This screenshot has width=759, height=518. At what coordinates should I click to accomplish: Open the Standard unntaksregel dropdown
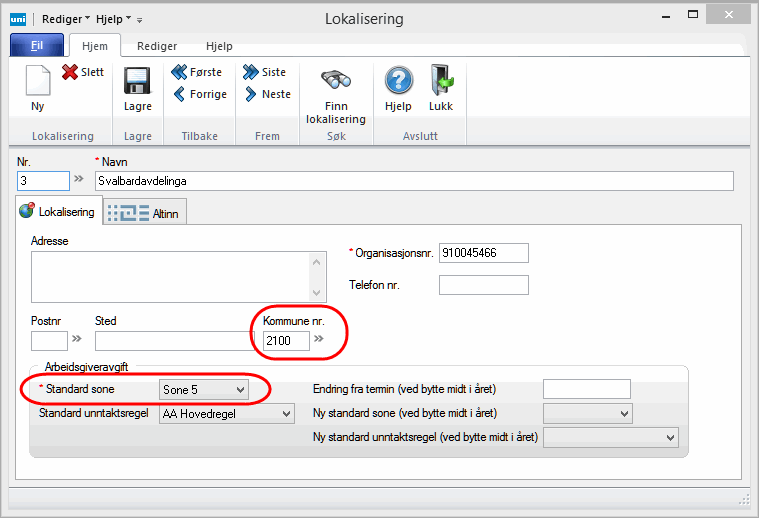[x=287, y=413]
